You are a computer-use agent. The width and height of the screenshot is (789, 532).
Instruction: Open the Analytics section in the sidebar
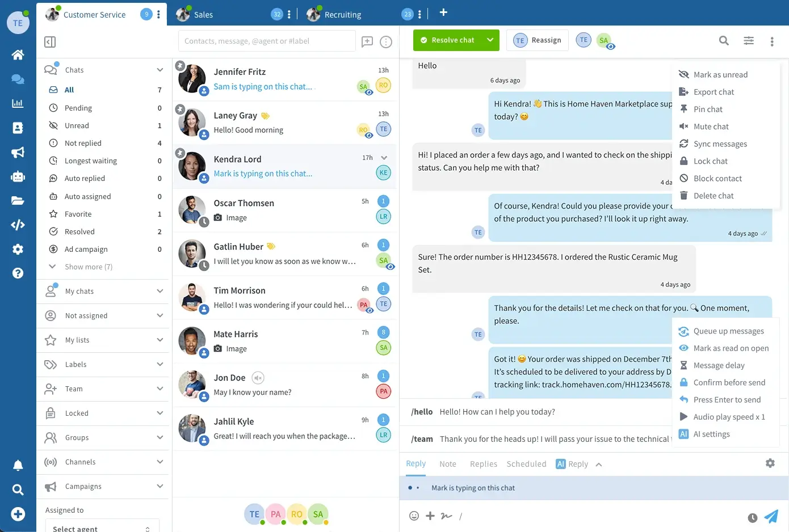click(17, 103)
